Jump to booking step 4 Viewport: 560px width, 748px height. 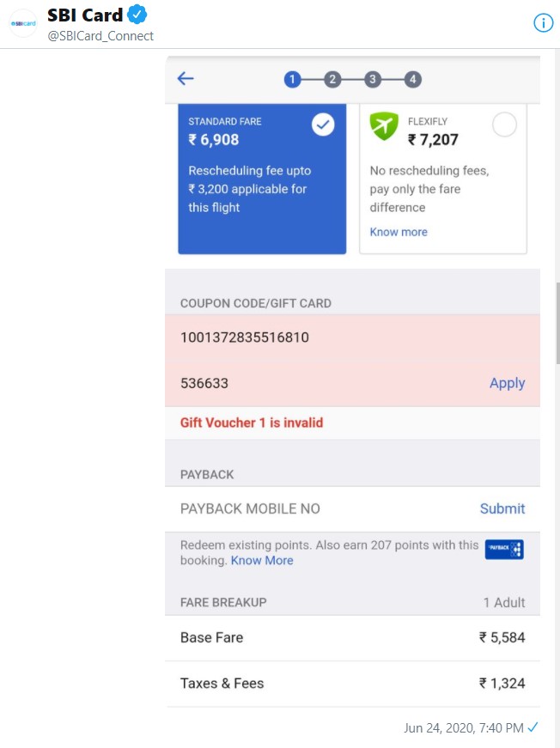click(413, 80)
